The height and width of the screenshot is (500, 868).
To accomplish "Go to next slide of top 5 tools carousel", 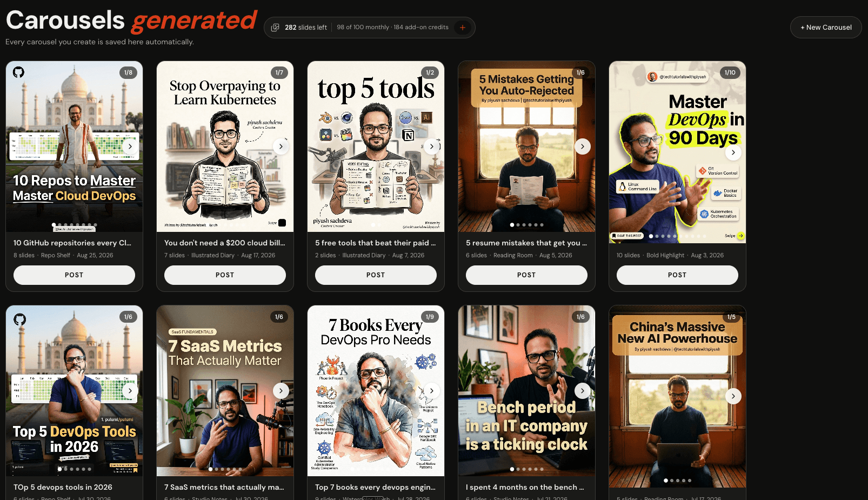I will click(x=431, y=146).
